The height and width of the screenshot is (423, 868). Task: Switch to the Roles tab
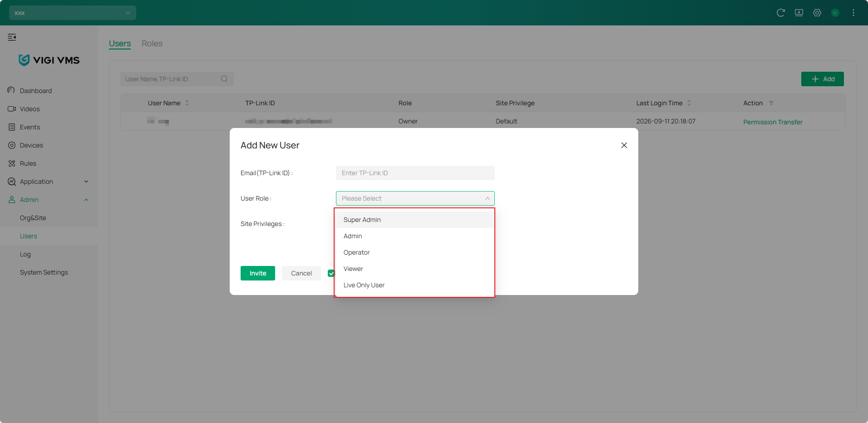click(152, 44)
